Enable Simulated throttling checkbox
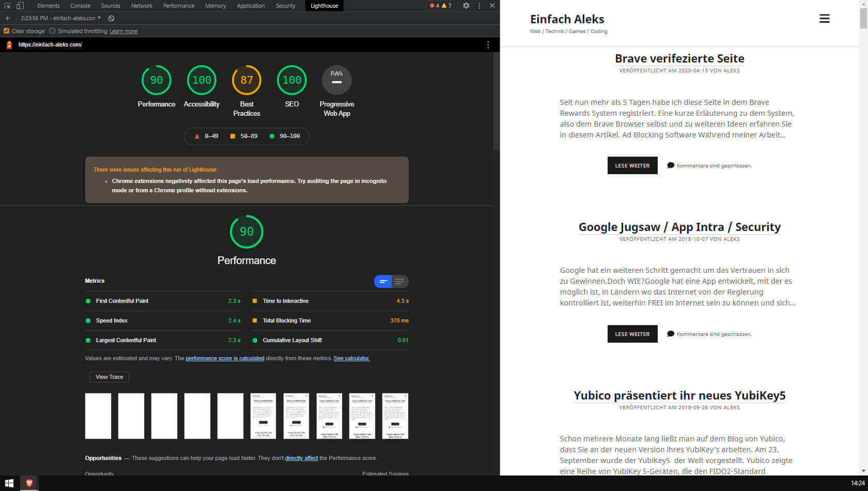This screenshot has width=868, height=491. pyautogui.click(x=52, y=31)
